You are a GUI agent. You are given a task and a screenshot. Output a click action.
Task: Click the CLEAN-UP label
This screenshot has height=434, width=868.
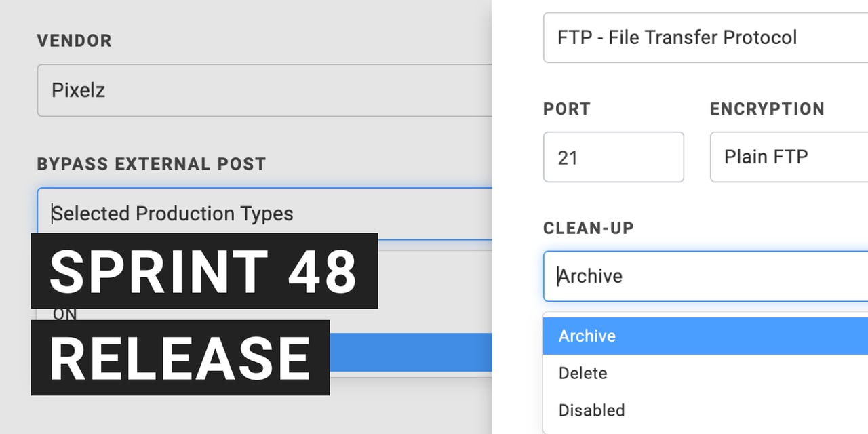589,228
